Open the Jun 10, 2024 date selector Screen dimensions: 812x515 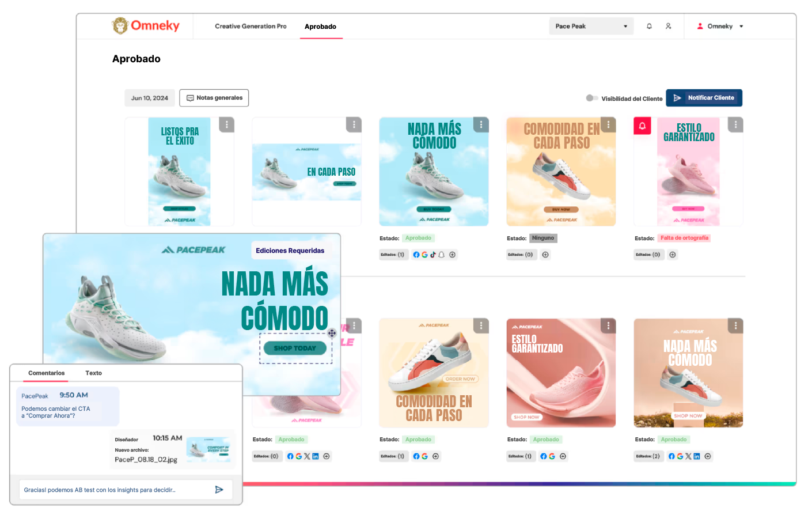click(150, 98)
